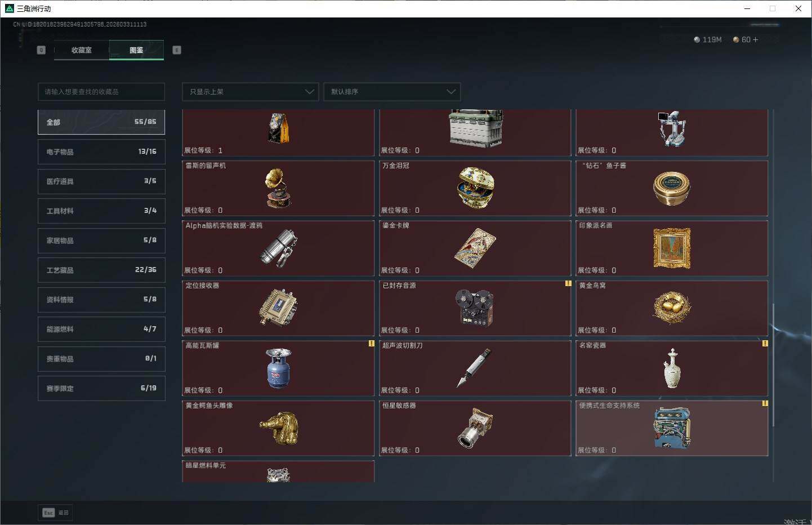Select the green-topped machine item card
This screenshot has width=812, height=525.
pos(475,133)
